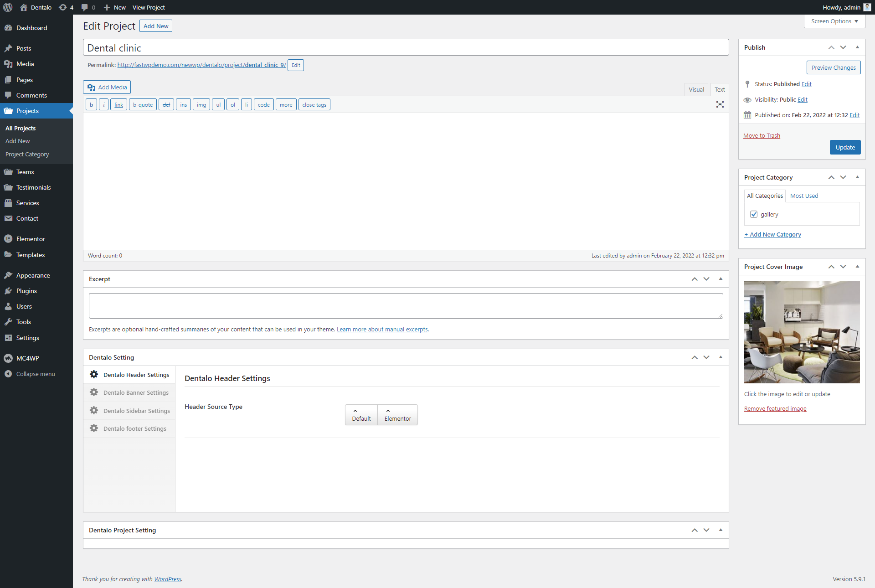Viewport: 875px width, 588px height.
Task: Open the updates icon in admin bar
Action: (63, 7)
